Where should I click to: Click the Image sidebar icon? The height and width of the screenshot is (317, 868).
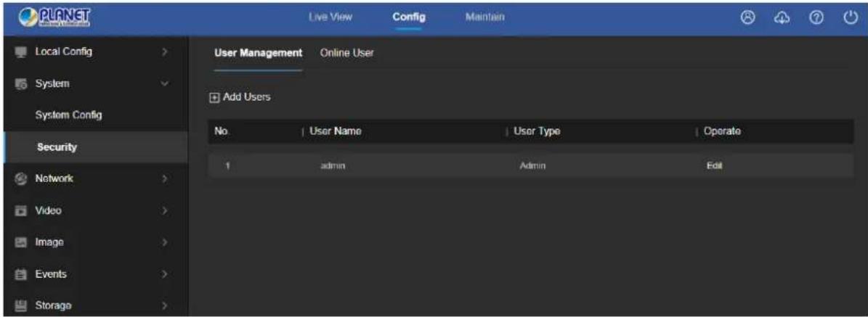pyautogui.click(x=21, y=242)
